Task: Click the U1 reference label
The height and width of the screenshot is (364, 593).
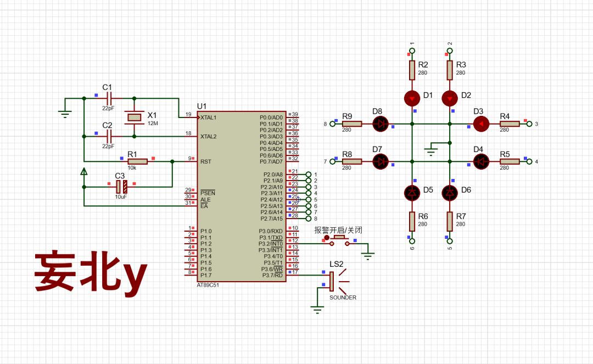Action: coord(202,106)
